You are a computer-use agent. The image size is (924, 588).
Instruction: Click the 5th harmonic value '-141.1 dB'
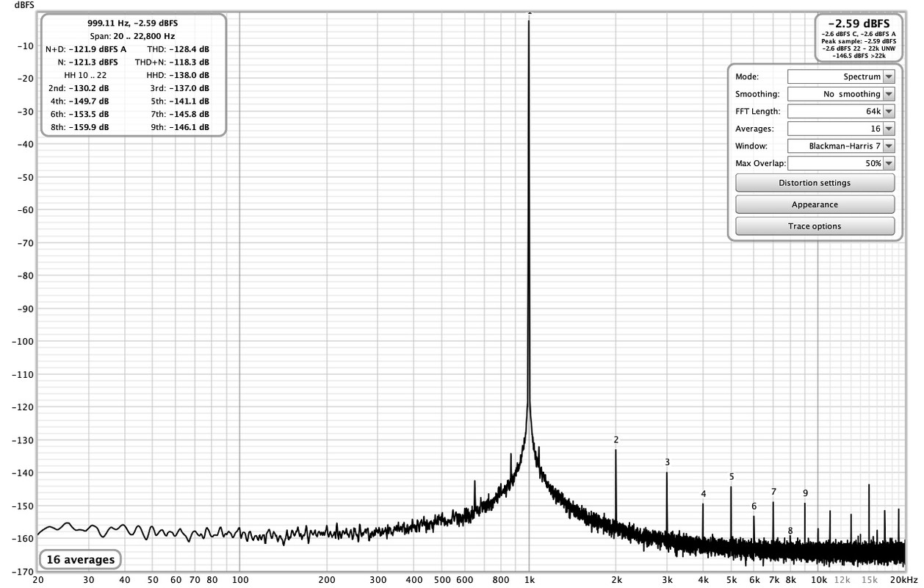189,101
